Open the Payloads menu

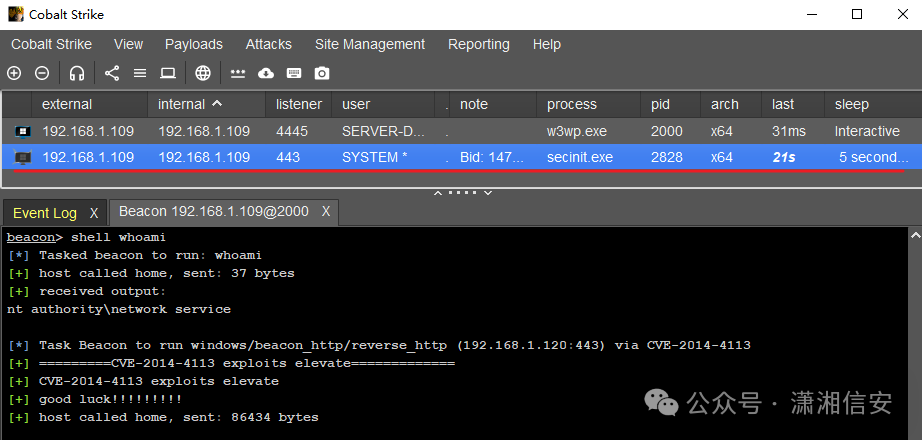point(194,44)
